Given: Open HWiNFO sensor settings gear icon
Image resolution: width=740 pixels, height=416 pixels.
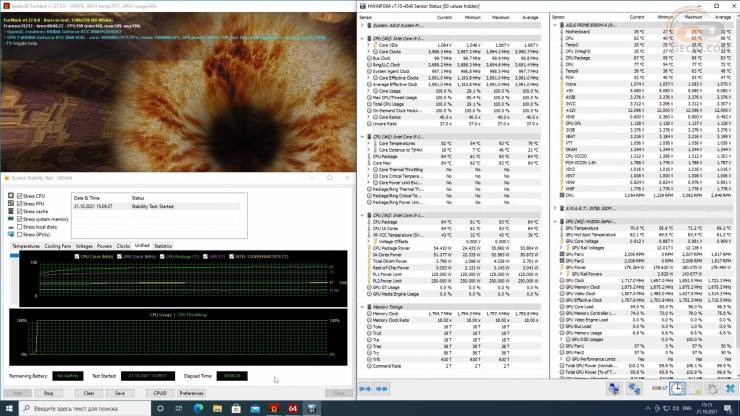Looking at the screenshot, I should pos(713,389).
